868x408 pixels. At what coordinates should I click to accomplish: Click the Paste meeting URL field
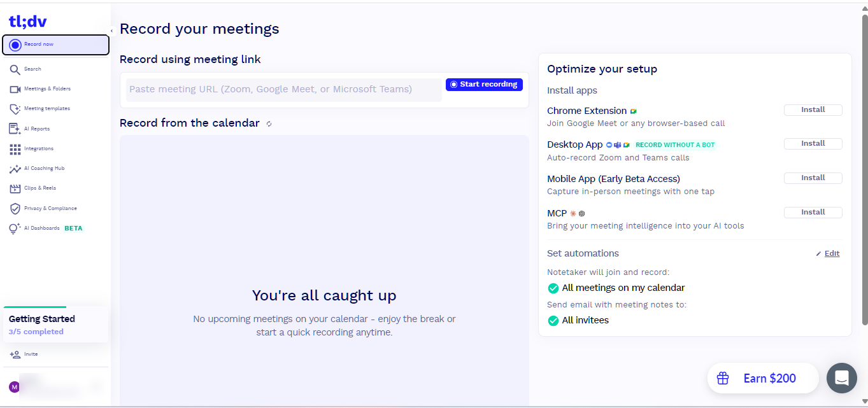coord(284,90)
